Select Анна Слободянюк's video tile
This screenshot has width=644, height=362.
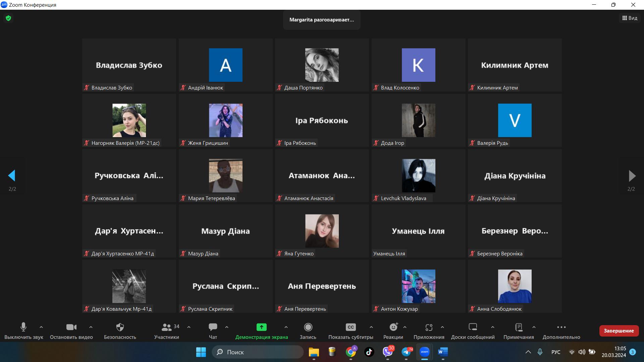pos(515,286)
